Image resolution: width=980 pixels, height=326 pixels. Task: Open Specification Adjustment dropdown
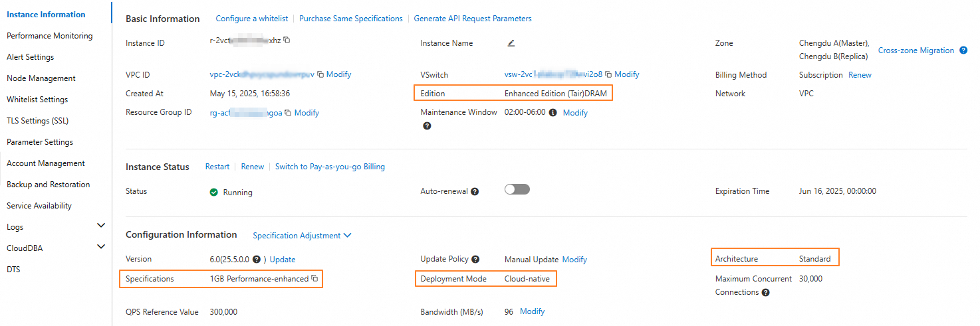(x=302, y=236)
